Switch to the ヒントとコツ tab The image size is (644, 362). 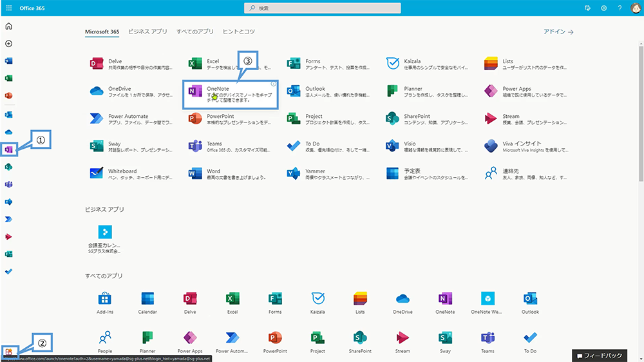tap(239, 32)
